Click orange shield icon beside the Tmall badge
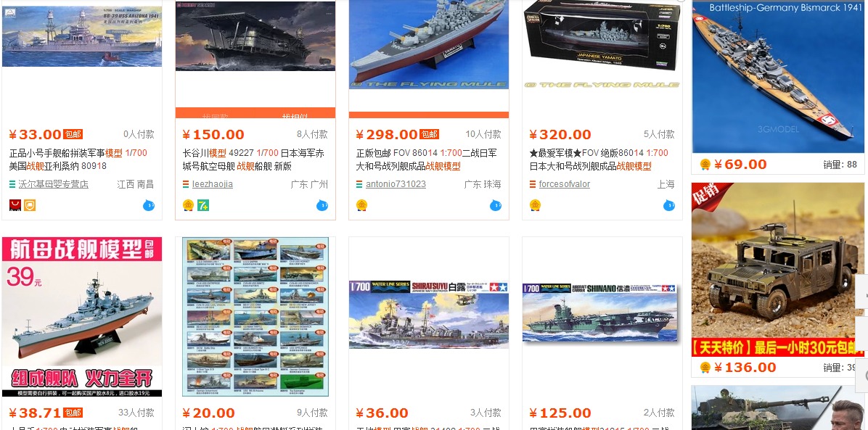The width and height of the screenshot is (868, 430). (29, 205)
